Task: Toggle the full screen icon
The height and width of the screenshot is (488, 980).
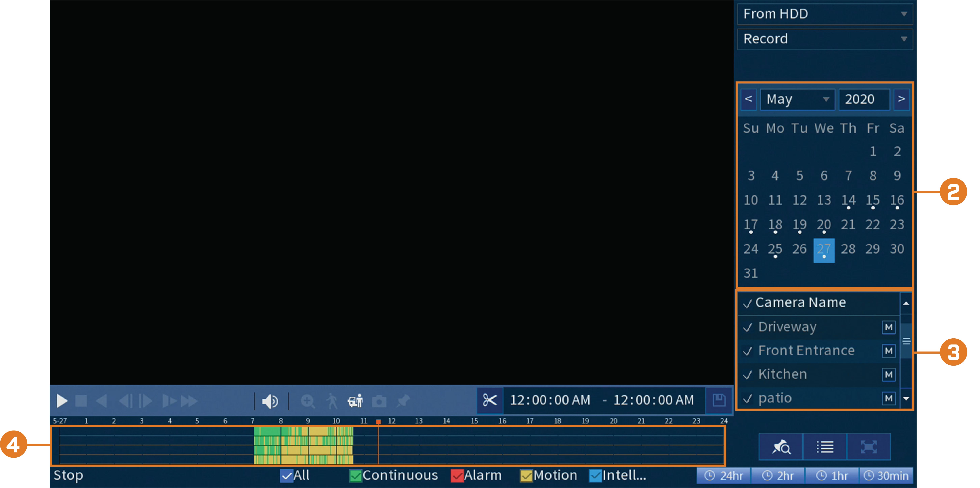Action: 869,447
